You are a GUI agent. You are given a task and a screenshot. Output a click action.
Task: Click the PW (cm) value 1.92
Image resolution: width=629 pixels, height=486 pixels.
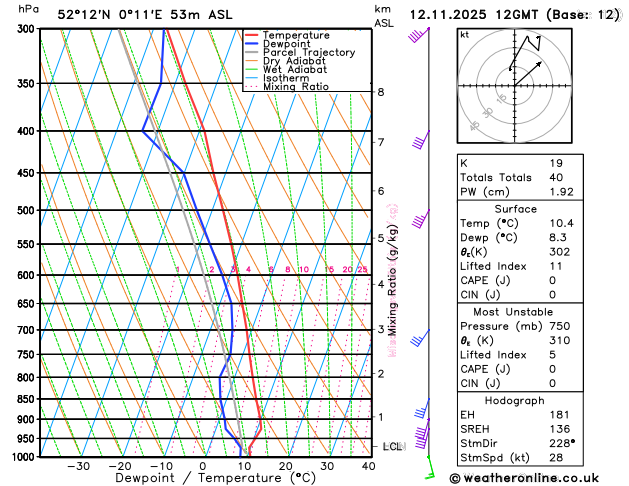(x=561, y=192)
